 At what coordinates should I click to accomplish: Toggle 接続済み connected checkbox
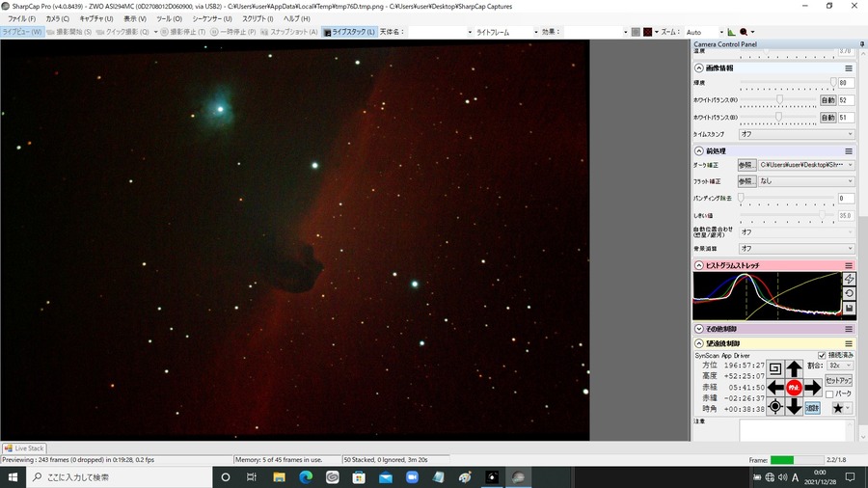pyautogui.click(x=822, y=355)
